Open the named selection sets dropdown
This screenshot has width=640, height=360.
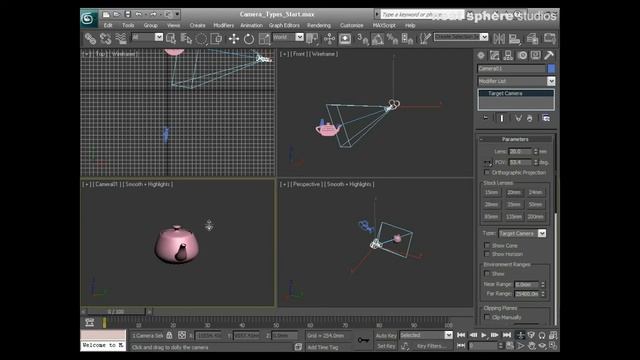461,37
